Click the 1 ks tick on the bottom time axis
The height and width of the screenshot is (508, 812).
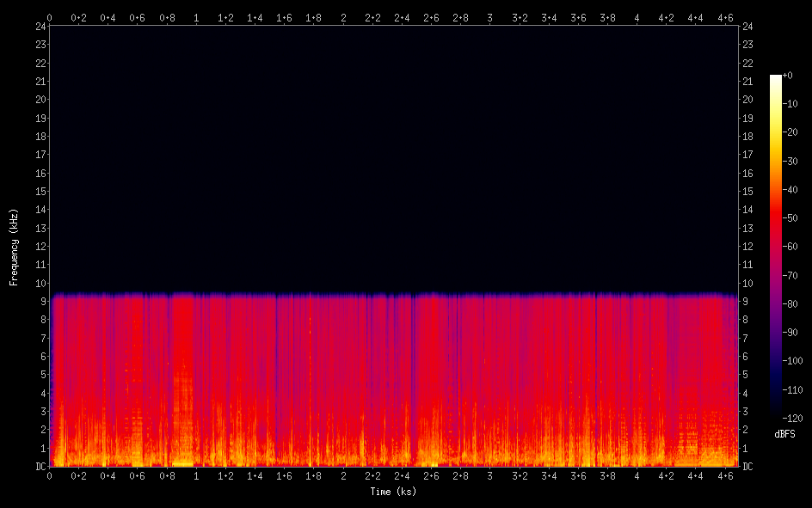pyautogui.click(x=196, y=475)
